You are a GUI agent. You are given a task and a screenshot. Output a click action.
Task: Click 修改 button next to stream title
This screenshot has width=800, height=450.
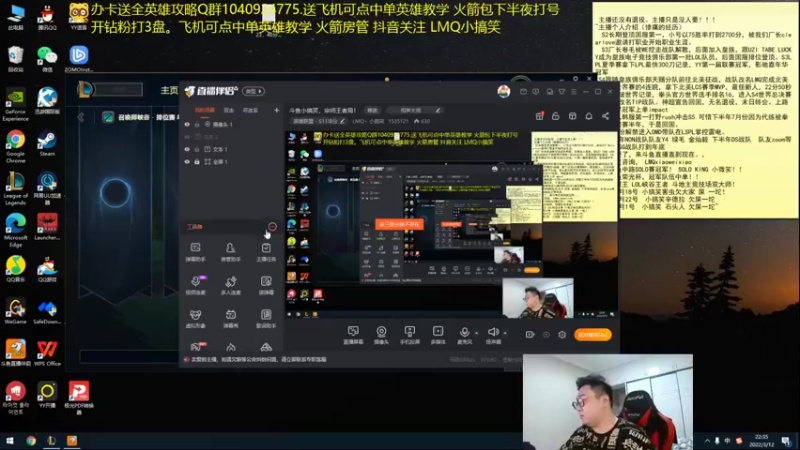pyautogui.click(x=372, y=110)
